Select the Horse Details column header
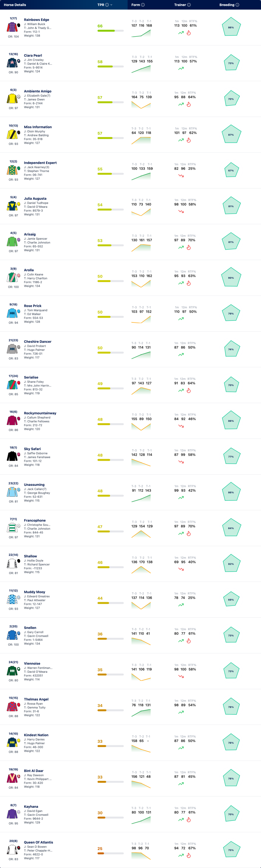The height and width of the screenshot is (868, 261). [x=15, y=5]
